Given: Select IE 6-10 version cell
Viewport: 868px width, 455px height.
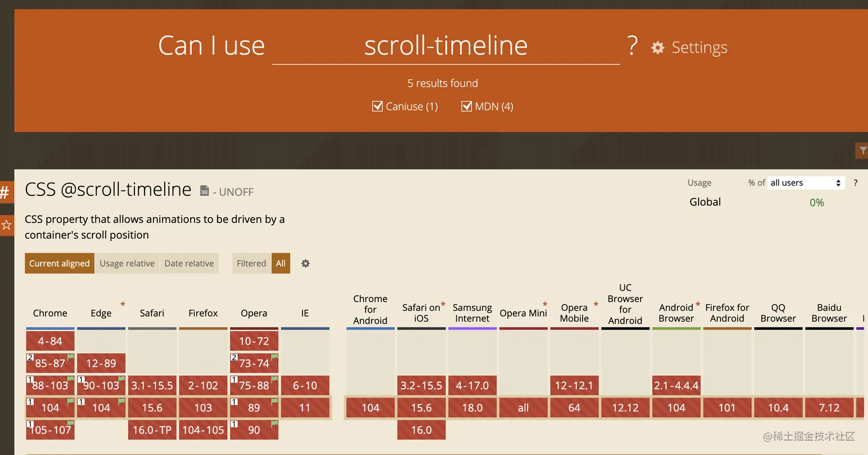Looking at the screenshot, I should pyautogui.click(x=305, y=385).
